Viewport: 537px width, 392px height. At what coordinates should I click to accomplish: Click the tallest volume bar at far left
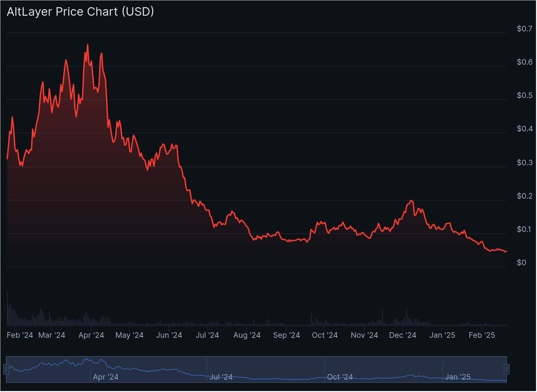(x=8, y=308)
